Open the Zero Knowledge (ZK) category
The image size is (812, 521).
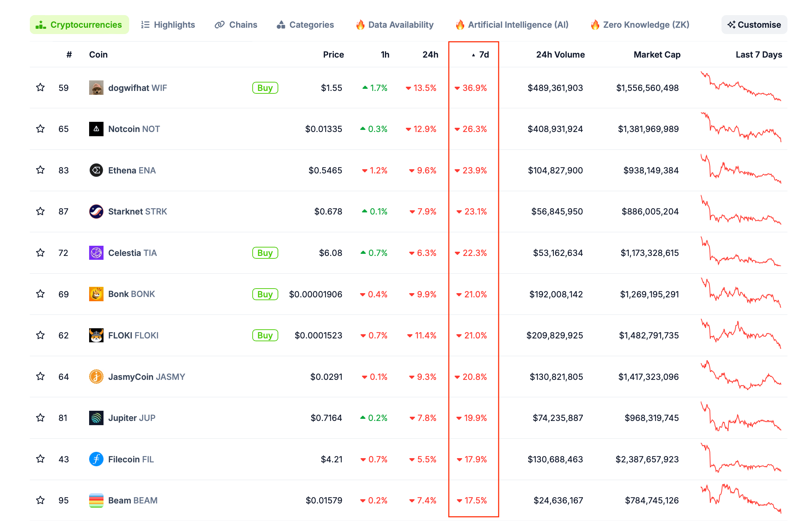pos(640,25)
